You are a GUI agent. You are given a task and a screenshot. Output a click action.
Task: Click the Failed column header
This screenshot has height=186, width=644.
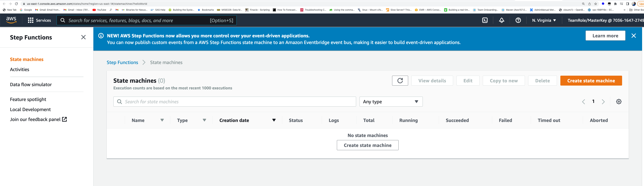point(505,120)
